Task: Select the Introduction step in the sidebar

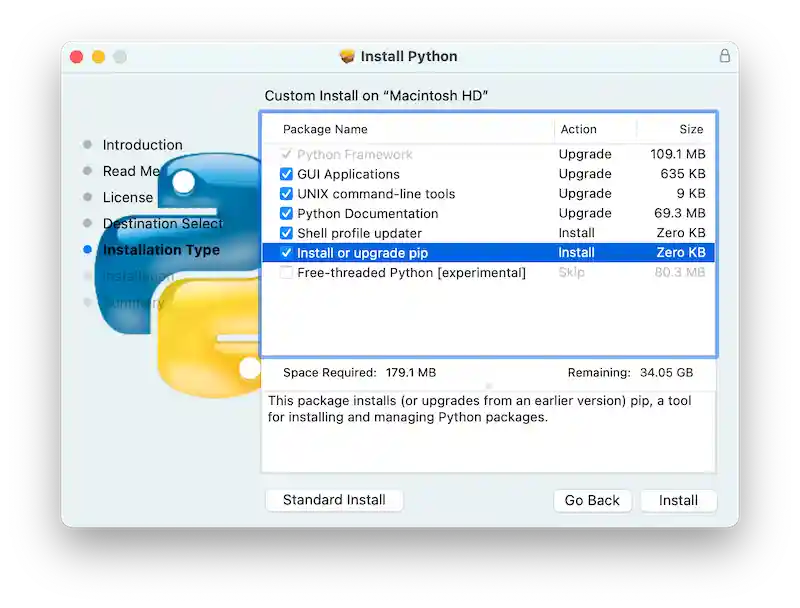Action: (142, 144)
